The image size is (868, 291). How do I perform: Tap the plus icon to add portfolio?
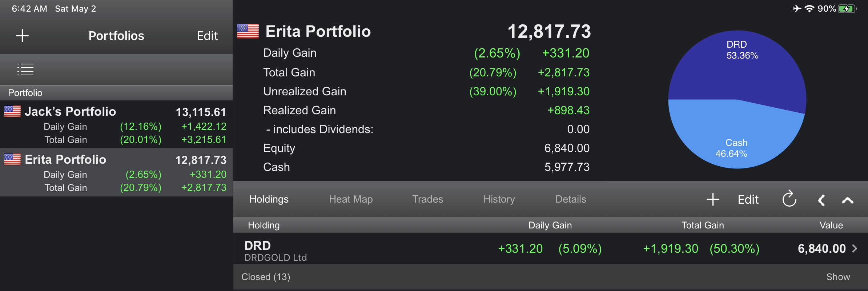pos(22,36)
